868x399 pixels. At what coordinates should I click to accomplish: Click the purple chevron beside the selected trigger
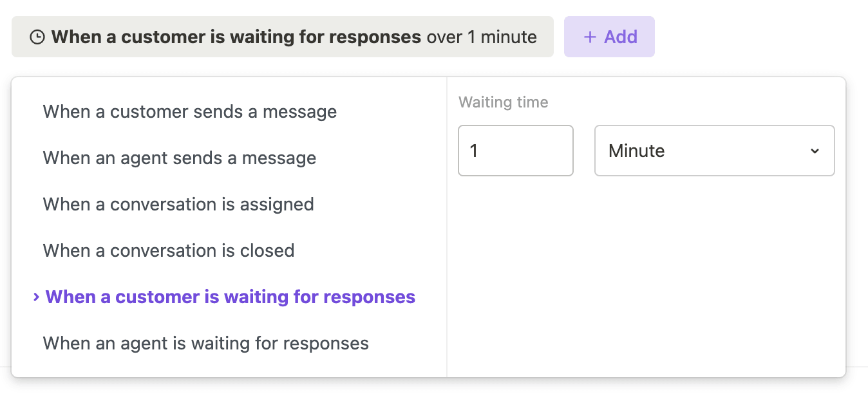(37, 297)
